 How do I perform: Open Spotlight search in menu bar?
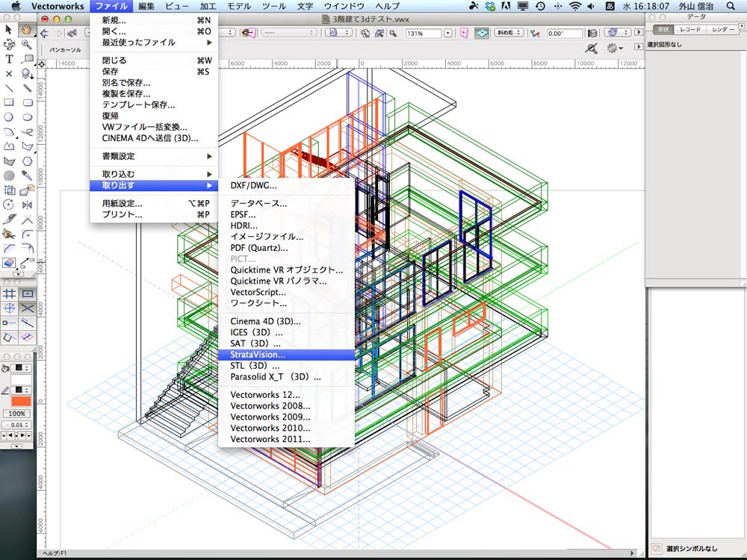pos(731,6)
